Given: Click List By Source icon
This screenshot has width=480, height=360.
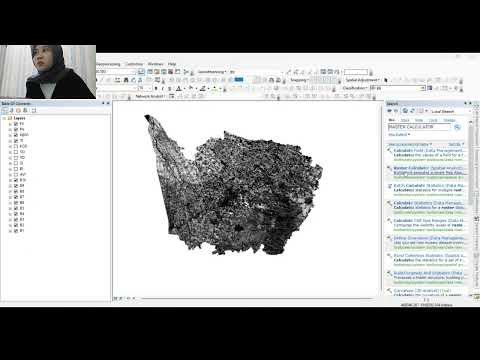Looking at the screenshot, I should (11, 110).
